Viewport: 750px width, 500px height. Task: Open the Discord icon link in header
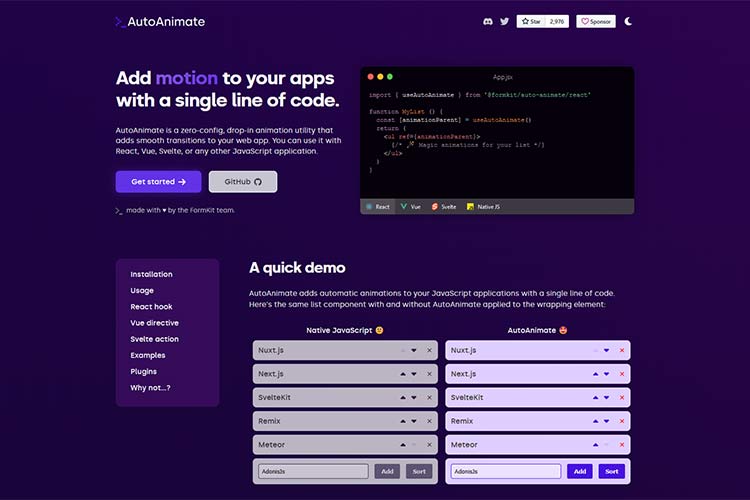(x=487, y=21)
